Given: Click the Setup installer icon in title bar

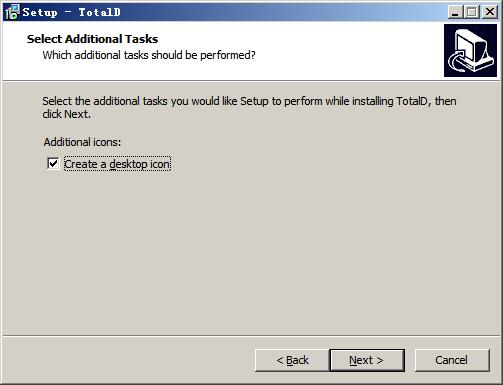Looking at the screenshot, I should [12, 12].
